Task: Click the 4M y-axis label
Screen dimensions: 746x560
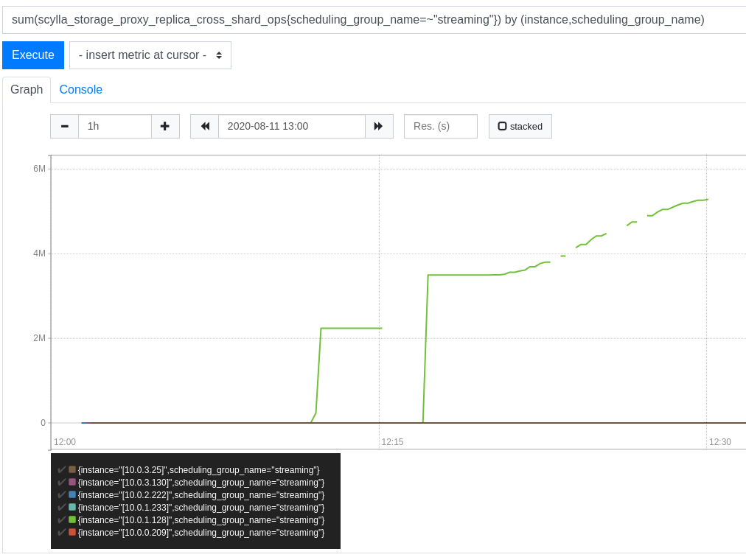Action: pos(40,253)
